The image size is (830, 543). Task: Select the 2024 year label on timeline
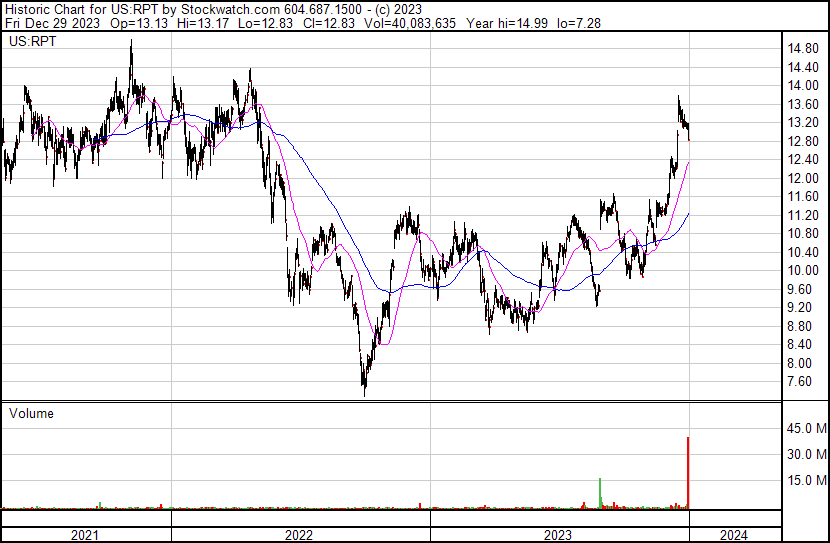pos(732,535)
